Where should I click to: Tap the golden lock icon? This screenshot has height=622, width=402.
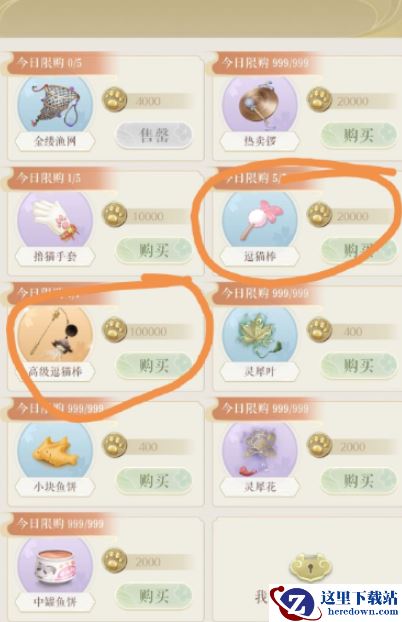311,568
